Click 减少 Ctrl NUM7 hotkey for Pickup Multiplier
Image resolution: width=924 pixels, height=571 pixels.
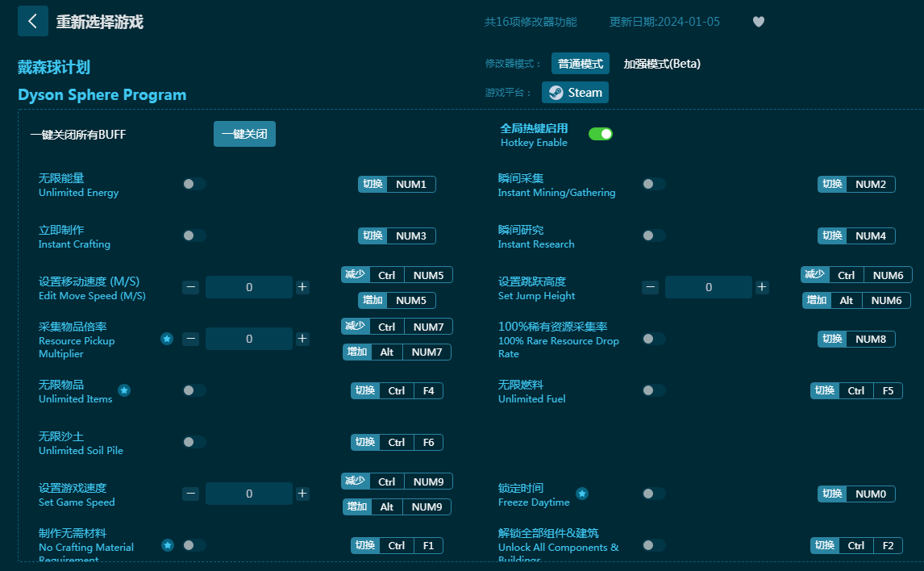(x=397, y=327)
